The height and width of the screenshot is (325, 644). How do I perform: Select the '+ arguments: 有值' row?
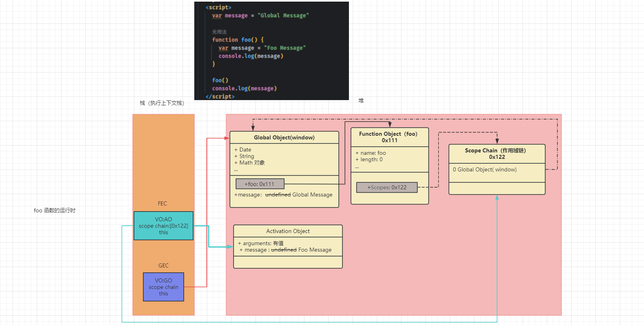tap(261, 243)
